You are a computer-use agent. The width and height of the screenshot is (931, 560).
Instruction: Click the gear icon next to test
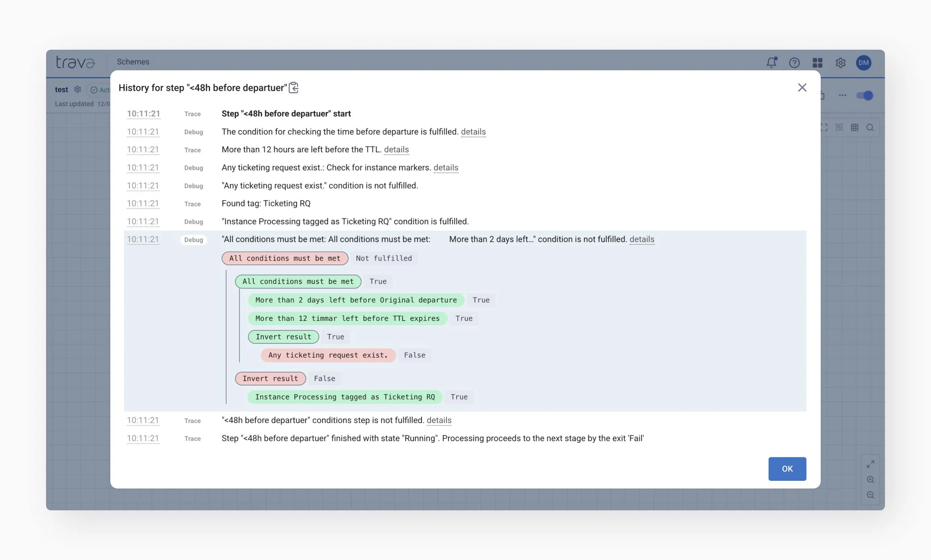(x=78, y=89)
